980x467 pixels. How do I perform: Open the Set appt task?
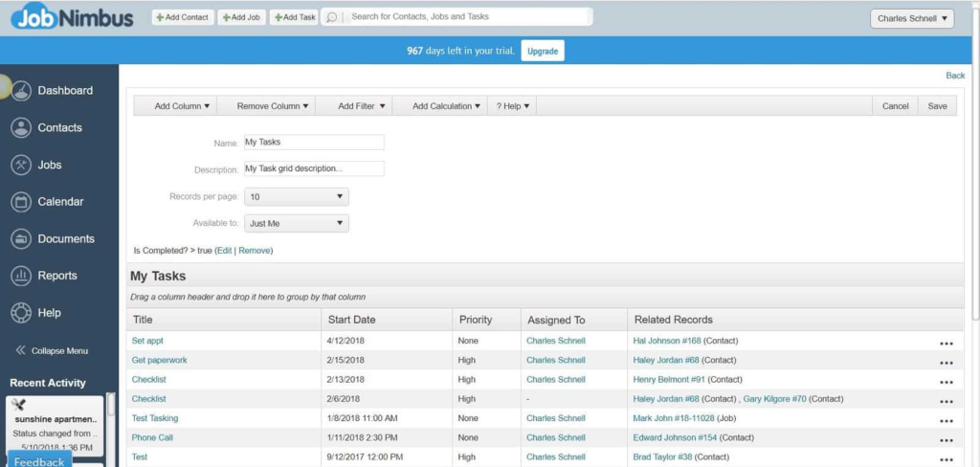(147, 341)
